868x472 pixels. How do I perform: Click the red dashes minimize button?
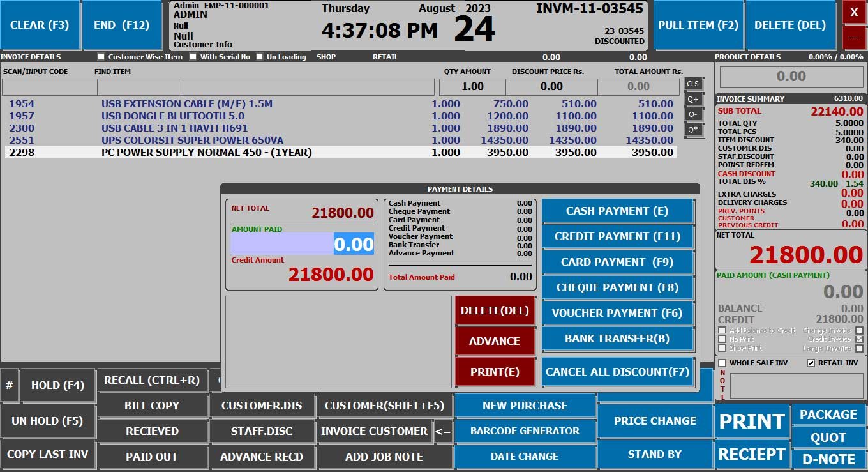854,37
